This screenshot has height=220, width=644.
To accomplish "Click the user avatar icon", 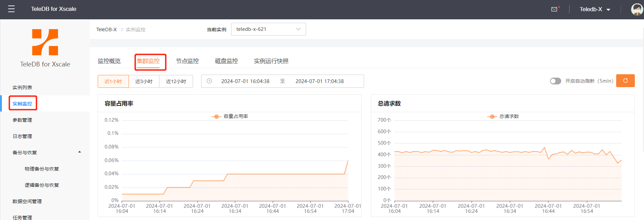I will point(637,9).
